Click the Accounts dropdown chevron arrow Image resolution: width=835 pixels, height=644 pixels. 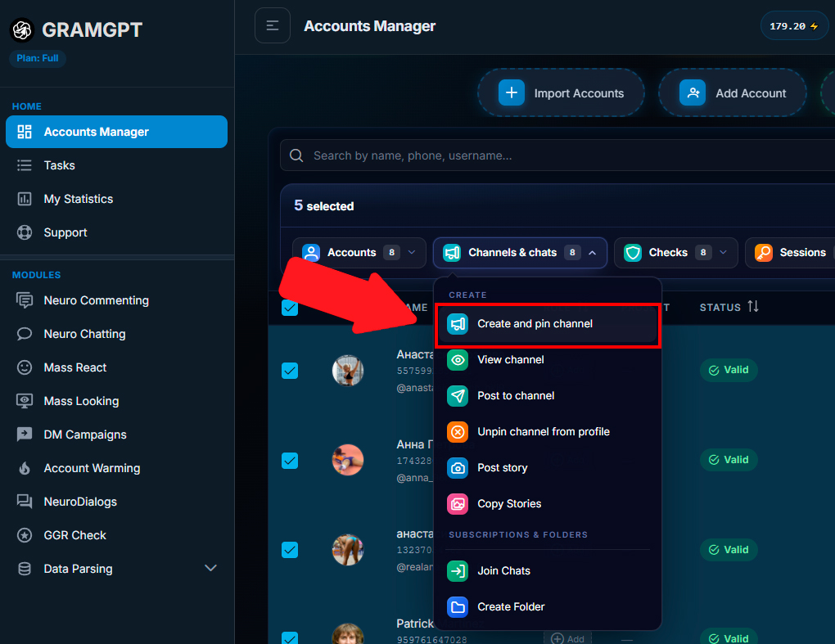[412, 252]
